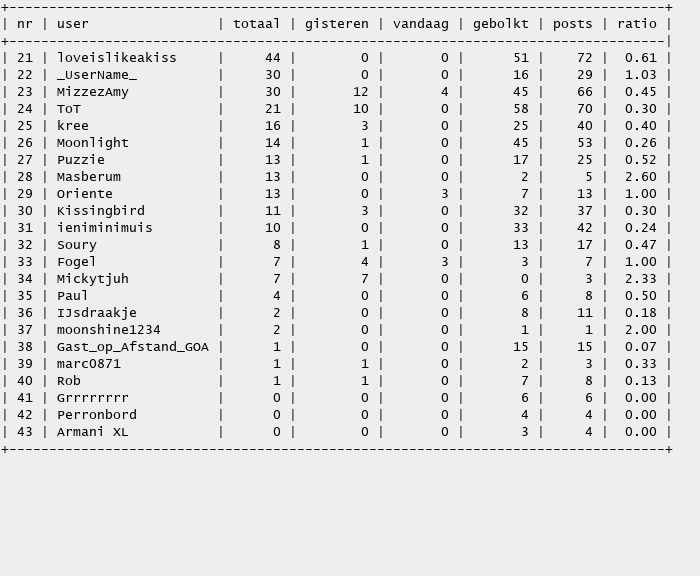Click on username Perronbord
Image resolution: width=700 pixels, height=576 pixels.
pyautogui.click(x=97, y=415)
